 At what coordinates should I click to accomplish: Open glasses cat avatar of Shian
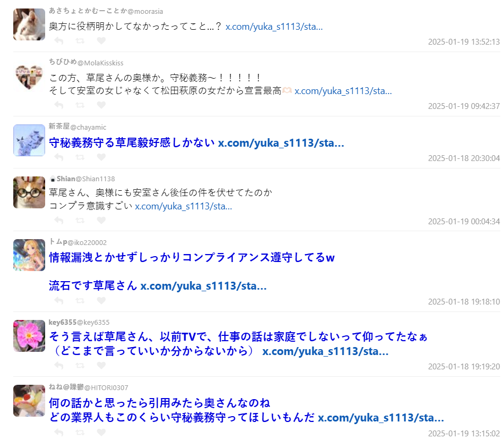[x=29, y=192]
